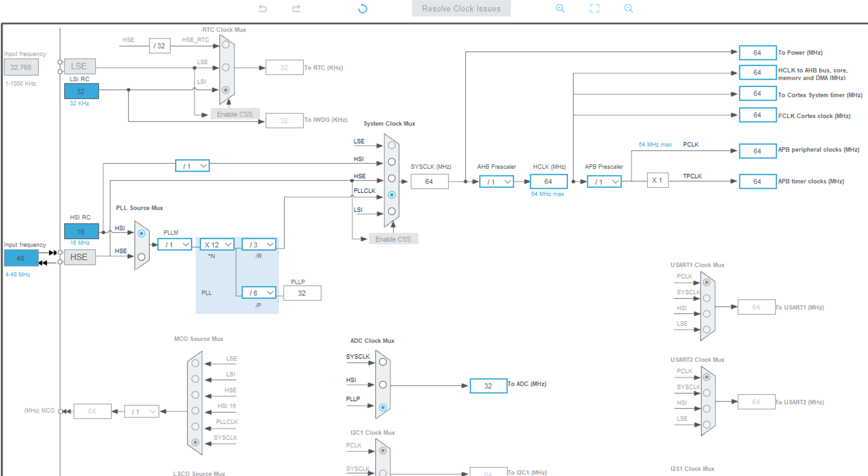
Task: Click Enable CSS under the System Clock Mux
Action: coord(393,239)
